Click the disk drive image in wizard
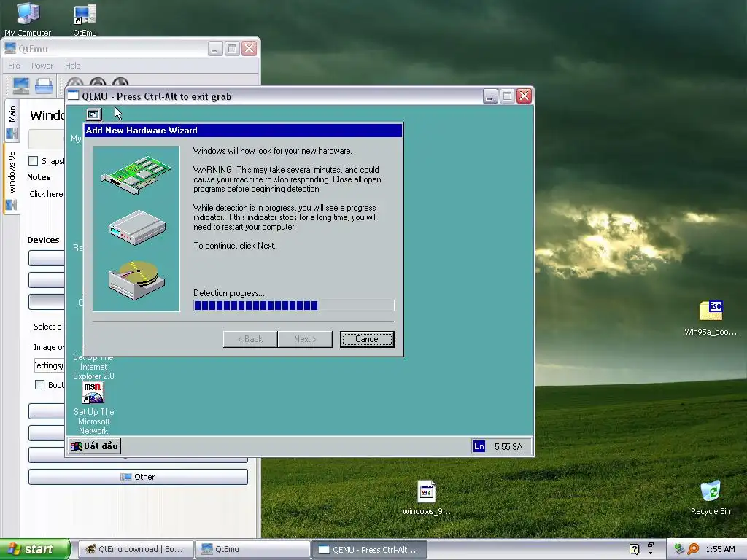This screenshot has width=747, height=560. pyautogui.click(x=136, y=280)
